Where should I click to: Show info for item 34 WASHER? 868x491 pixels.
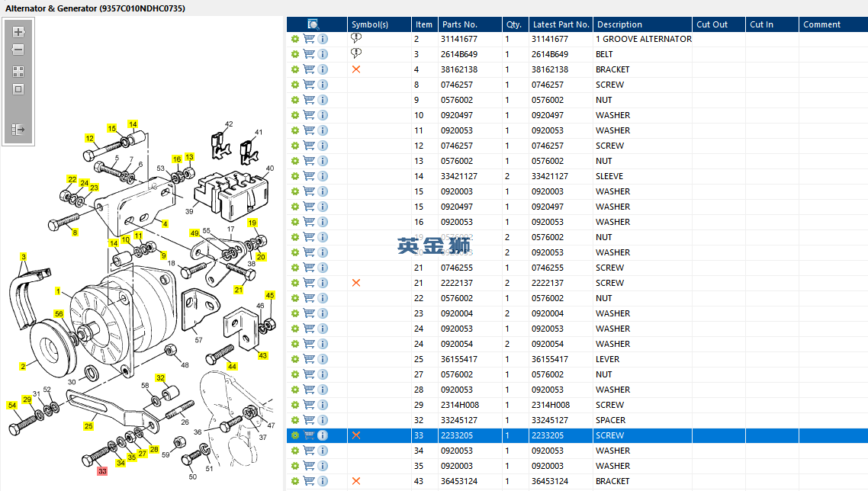[x=323, y=451]
